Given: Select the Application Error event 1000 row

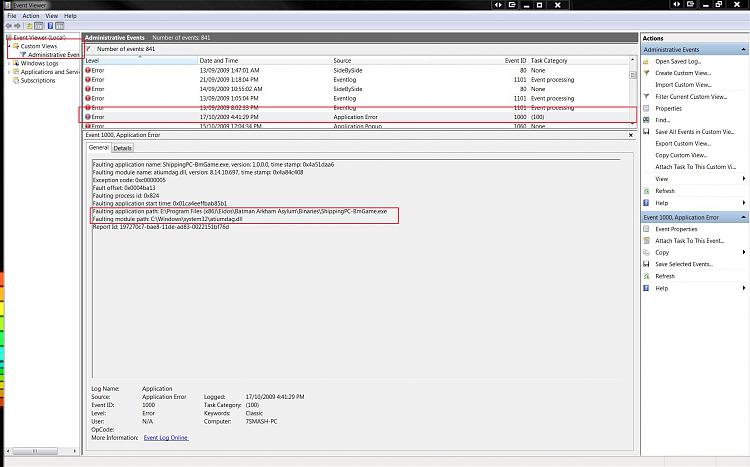Looking at the screenshot, I should click(x=358, y=117).
